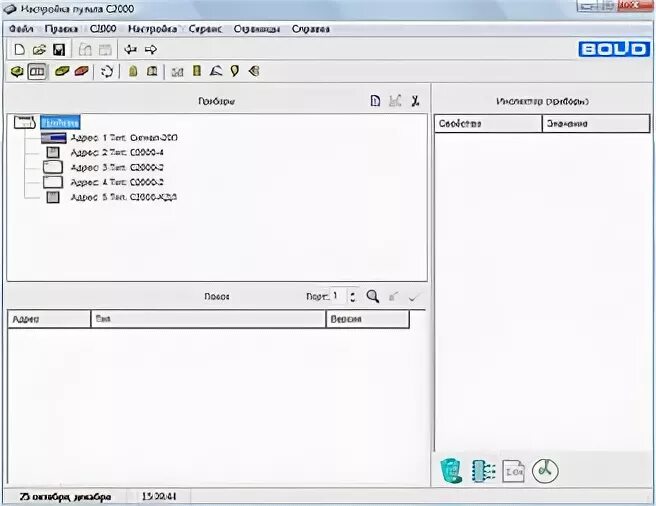This screenshot has width=656, height=506.
Task: Click the grayed-out window icon before the arrows
Action: [x=105, y=50]
